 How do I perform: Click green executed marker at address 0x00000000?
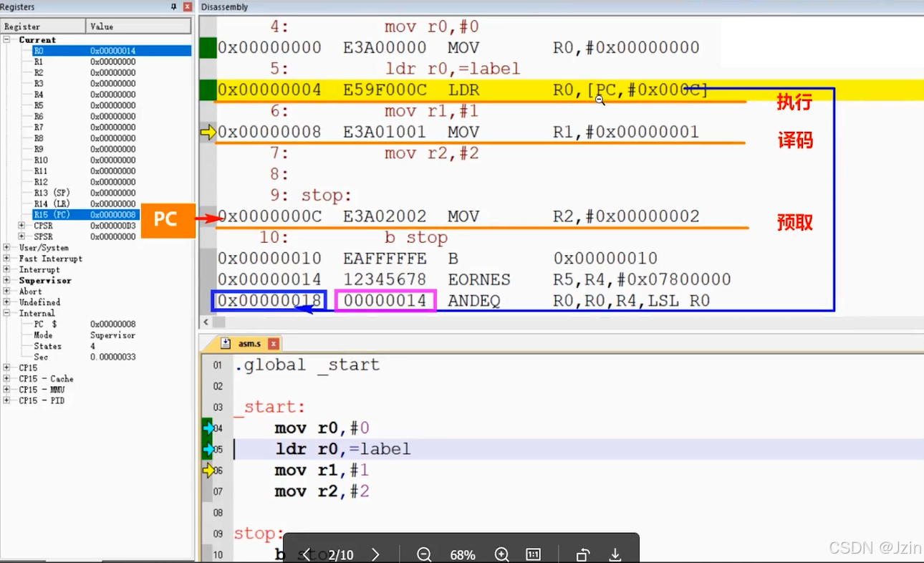(208, 48)
